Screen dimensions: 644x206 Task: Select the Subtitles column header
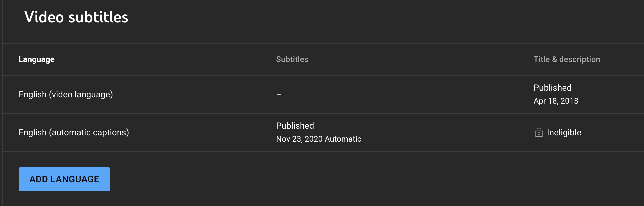click(292, 59)
